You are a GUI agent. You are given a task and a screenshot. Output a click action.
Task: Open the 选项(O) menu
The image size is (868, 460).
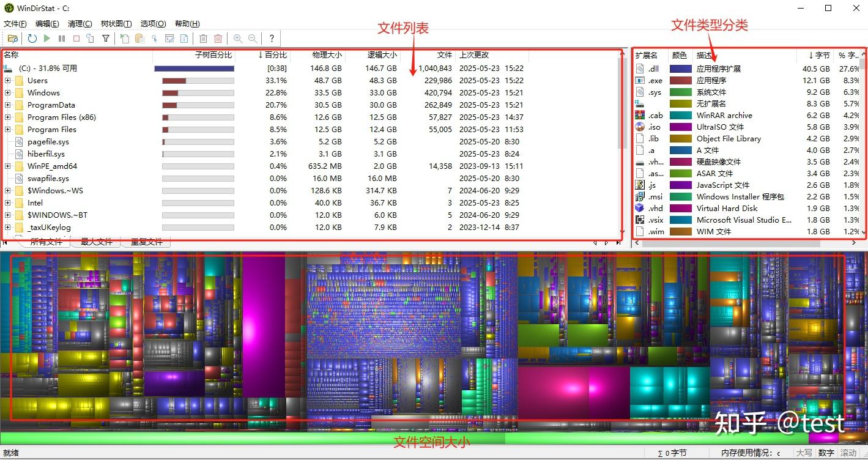[x=153, y=23]
